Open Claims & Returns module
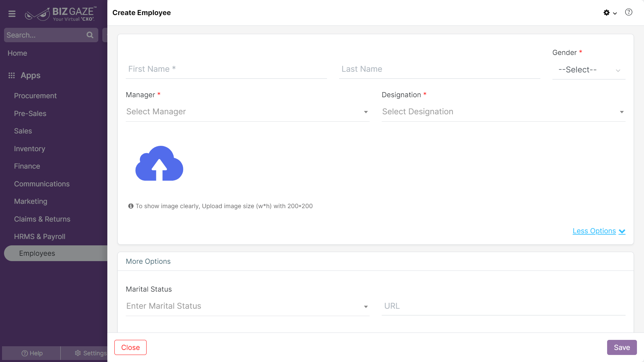The width and height of the screenshot is (644, 362). [x=42, y=219]
